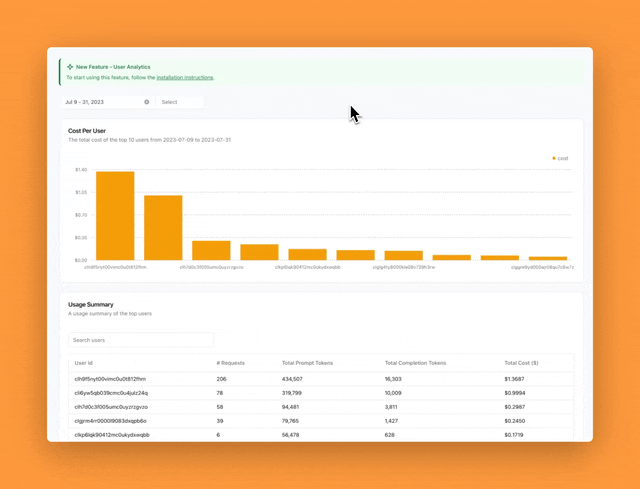This screenshot has height=489, width=640.
Task: Click the 319,799 prompt tokens cell
Action: click(292, 393)
